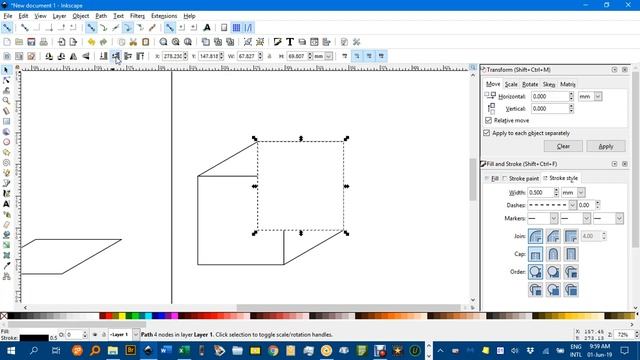This screenshot has height=360, width=640.
Task: Open the Dashes pattern dropdown
Action: pyautogui.click(x=572, y=205)
